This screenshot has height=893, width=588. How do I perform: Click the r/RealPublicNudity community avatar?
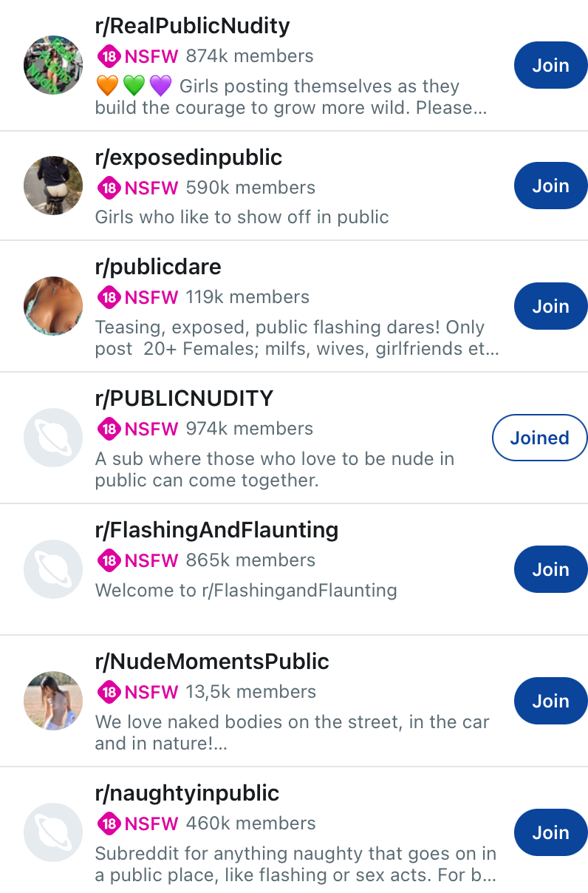coord(53,65)
